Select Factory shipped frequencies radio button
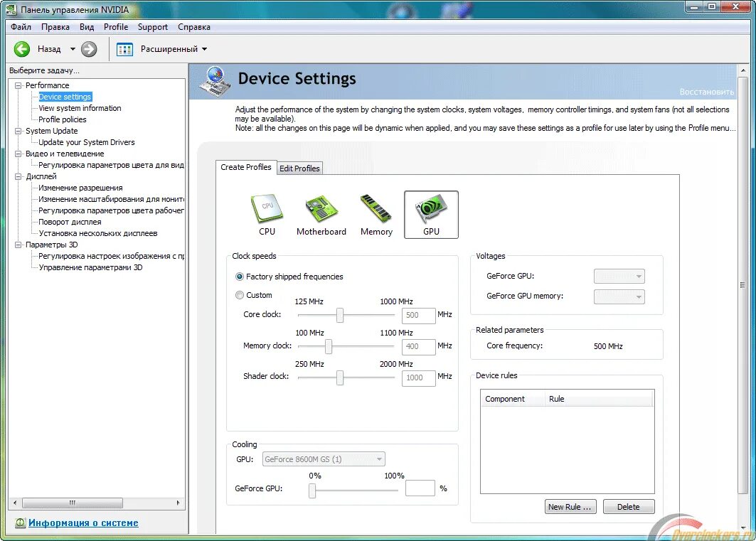 [x=240, y=277]
